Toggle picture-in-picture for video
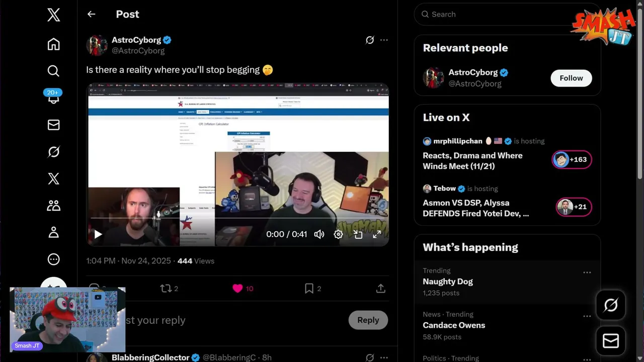The width and height of the screenshot is (644, 362). click(x=358, y=234)
